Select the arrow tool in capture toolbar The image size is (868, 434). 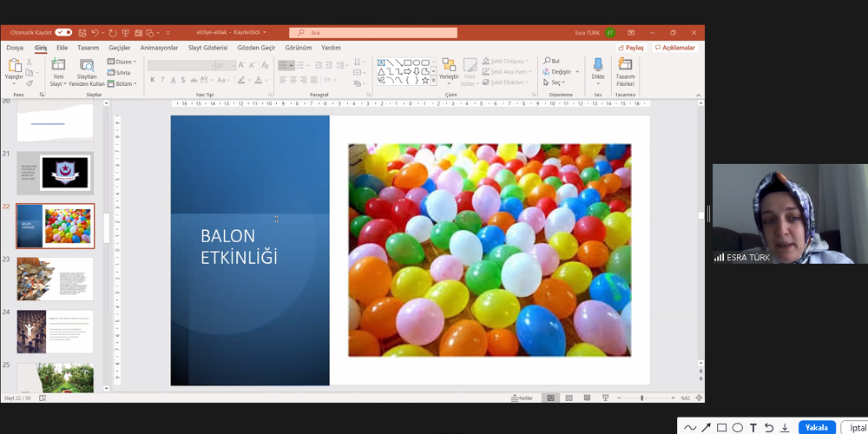706,428
